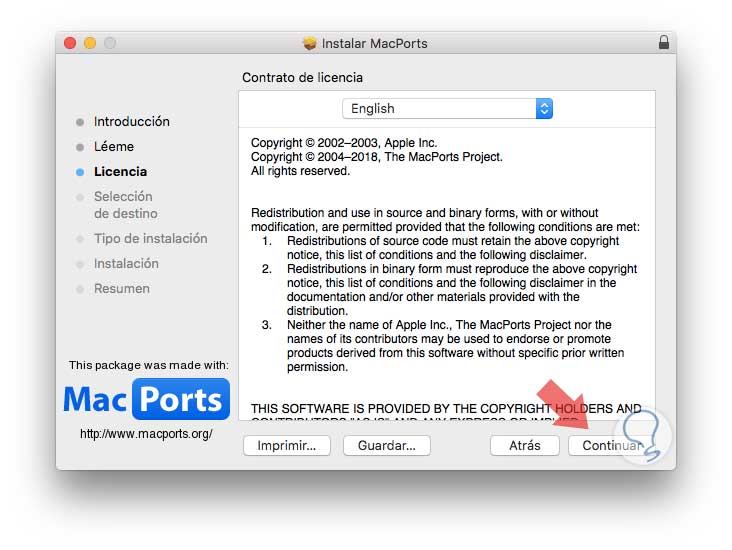Click license condition number 1 text
732x550 pixels.
453,248
